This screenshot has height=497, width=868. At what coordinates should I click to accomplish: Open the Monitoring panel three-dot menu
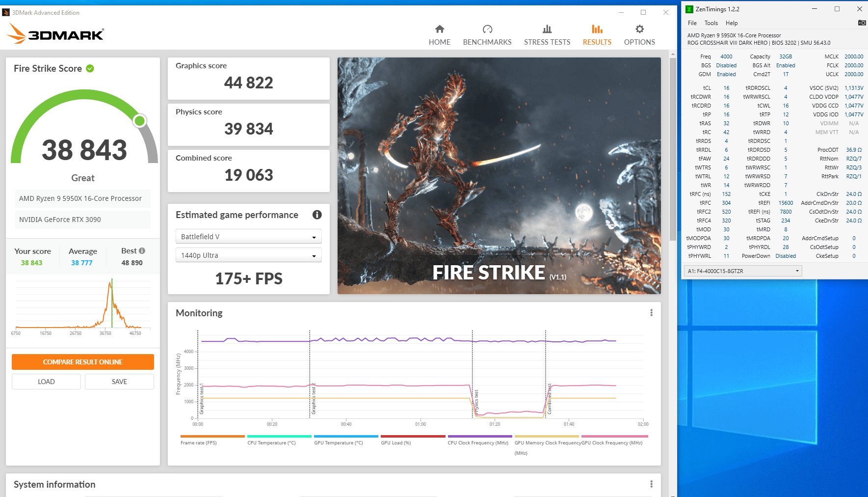pyautogui.click(x=651, y=313)
